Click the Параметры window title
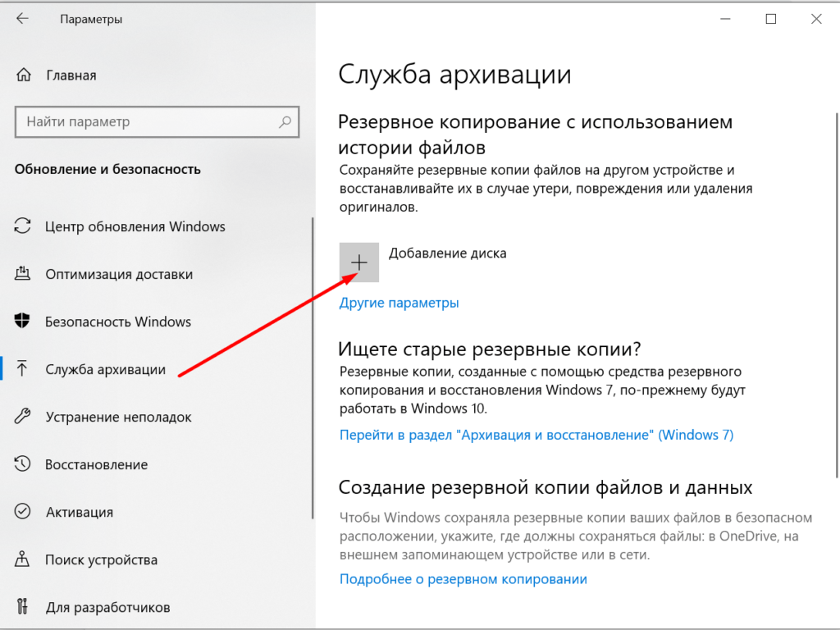The height and width of the screenshot is (630, 840). [x=91, y=20]
